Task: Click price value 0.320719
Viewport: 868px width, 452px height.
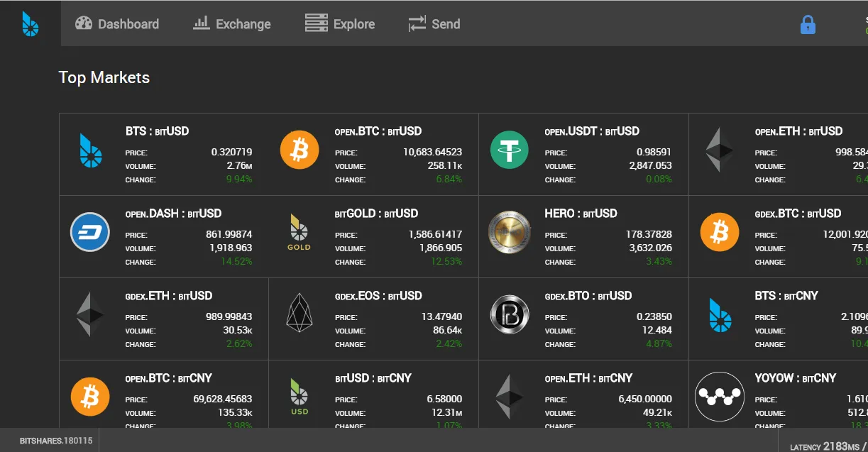Action: point(231,152)
